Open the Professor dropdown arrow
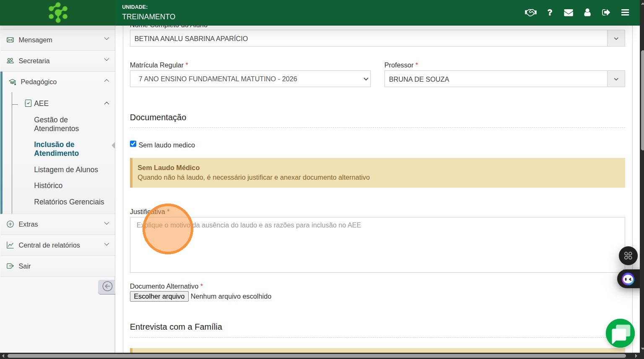Screen dimensions: 644x359 click(x=616, y=79)
